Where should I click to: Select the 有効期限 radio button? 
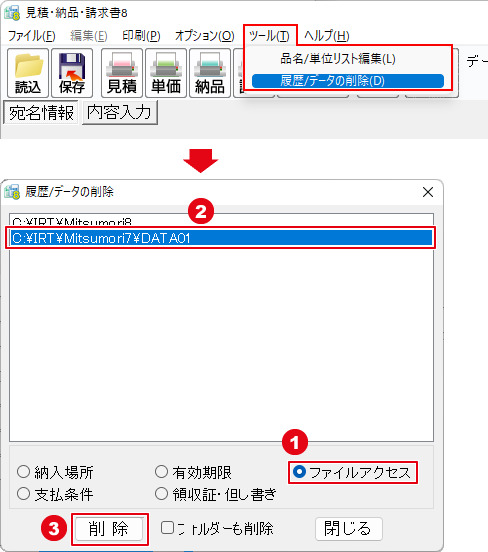click(161, 472)
